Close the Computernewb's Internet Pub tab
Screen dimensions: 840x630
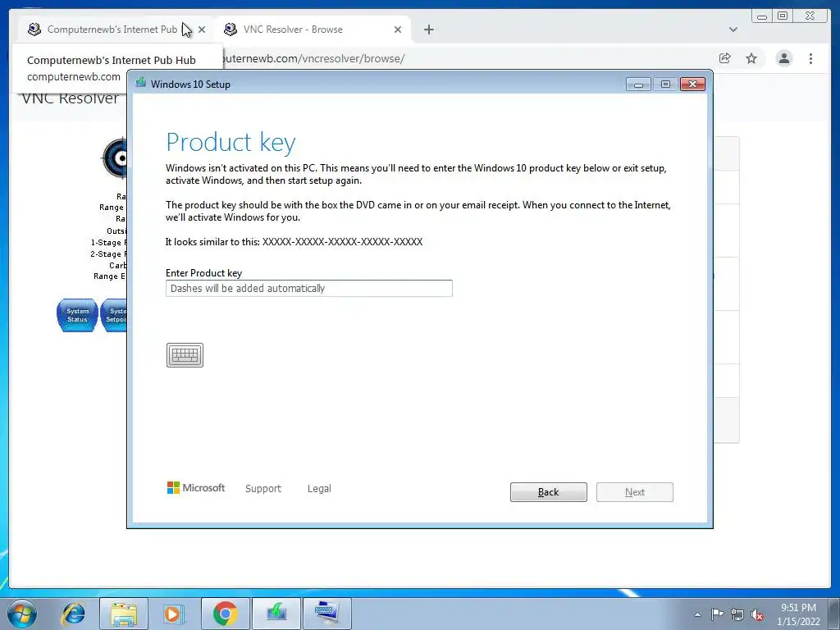pyautogui.click(x=202, y=30)
